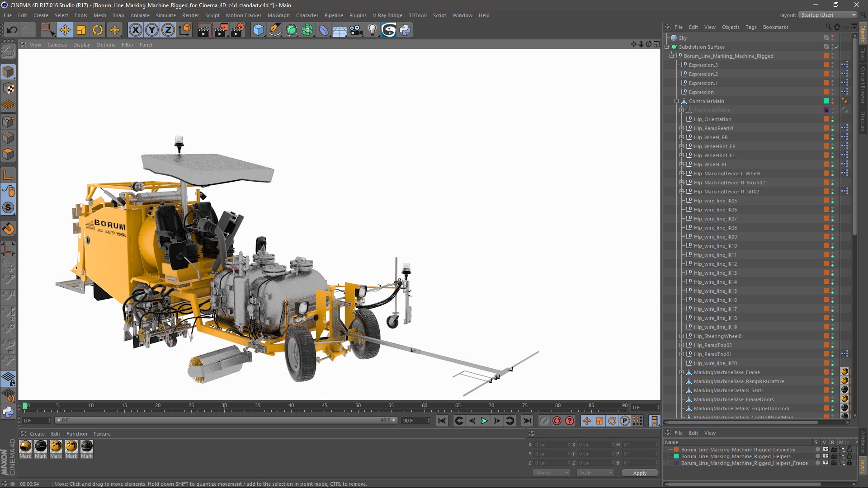868x488 pixels.
Task: Toggle visibility of Rigged_Geometry layer
Action: [x=826, y=450]
